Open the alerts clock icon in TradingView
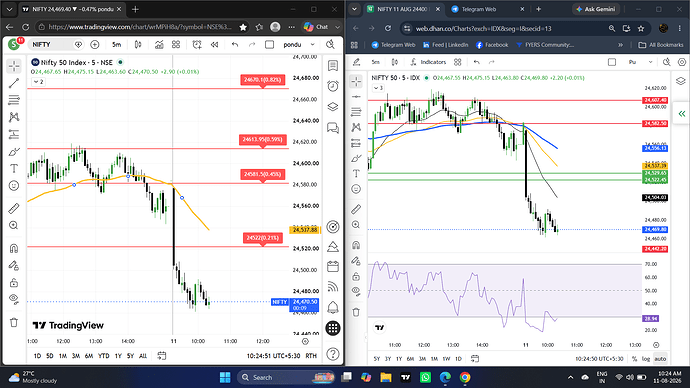 [x=333, y=86]
